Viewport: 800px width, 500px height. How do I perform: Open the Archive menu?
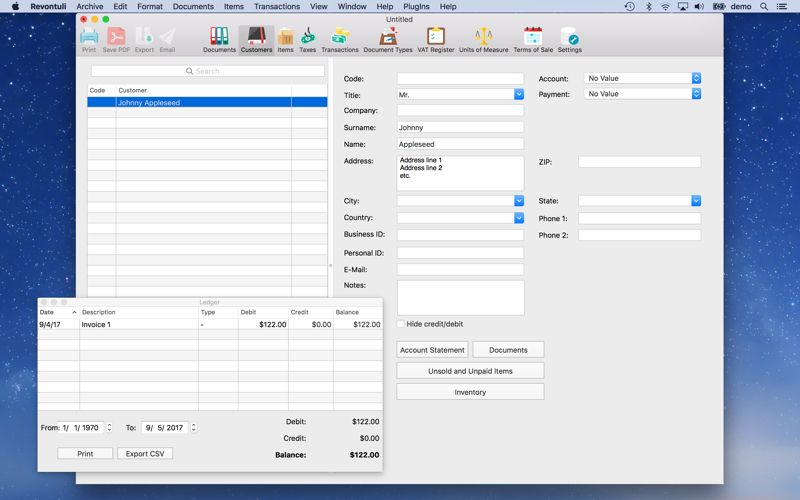(x=90, y=6)
